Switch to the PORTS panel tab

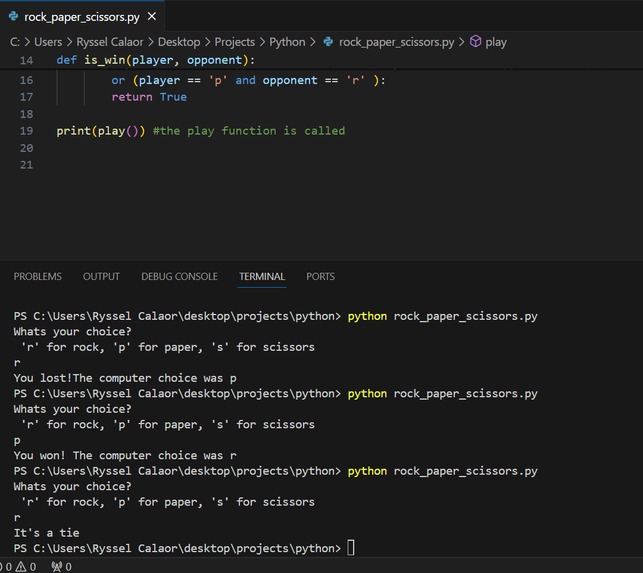(320, 276)
